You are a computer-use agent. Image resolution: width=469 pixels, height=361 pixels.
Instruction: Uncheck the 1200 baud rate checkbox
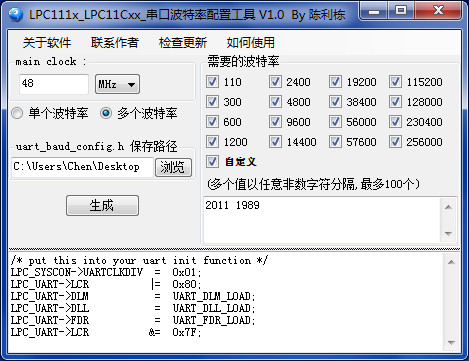click(212, 142)
